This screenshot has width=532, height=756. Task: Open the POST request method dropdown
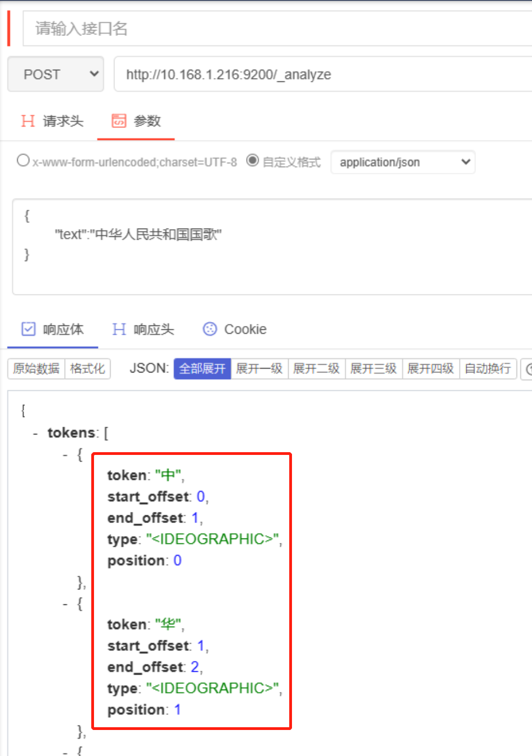(x=55, y=74)
